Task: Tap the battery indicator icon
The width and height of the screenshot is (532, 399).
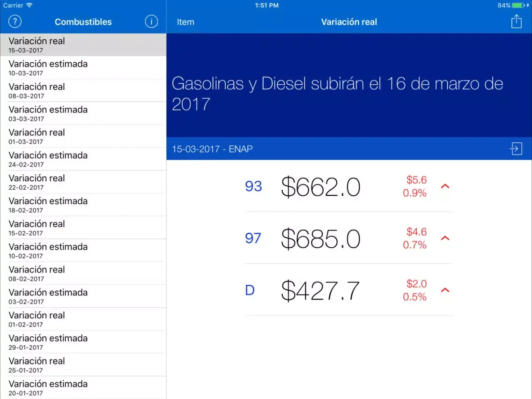Action: [x=519, y=5]
